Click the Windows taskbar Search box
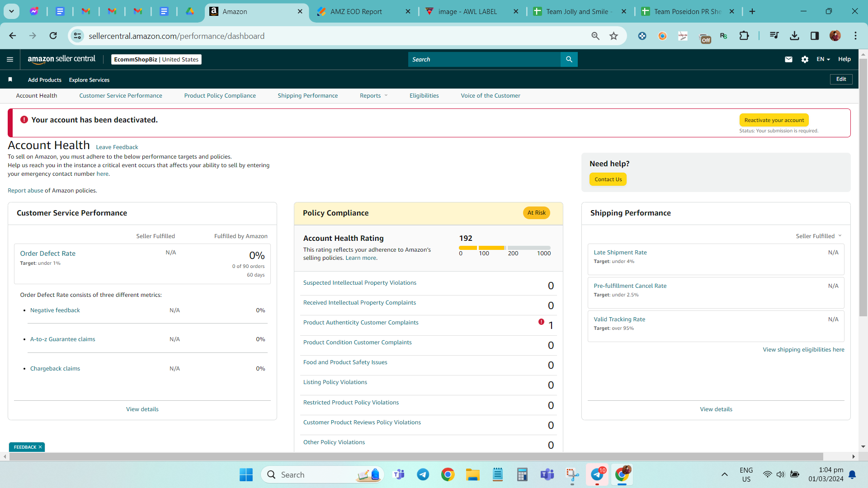 click(323, 474)
